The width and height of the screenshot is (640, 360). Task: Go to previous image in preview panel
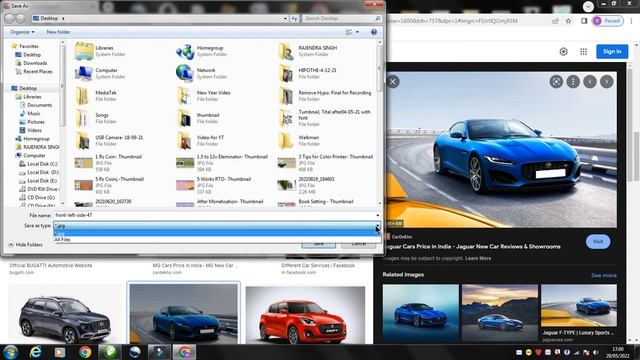pos(590,82)
